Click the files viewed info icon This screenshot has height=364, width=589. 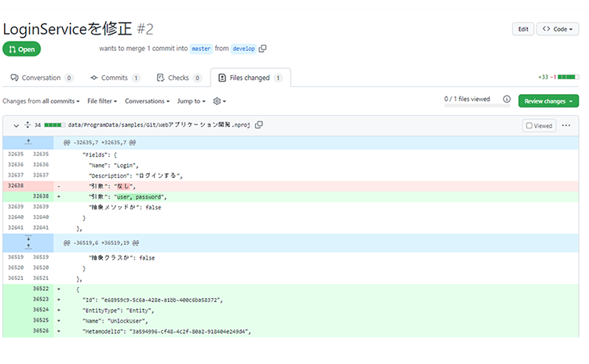click(507, 99)
